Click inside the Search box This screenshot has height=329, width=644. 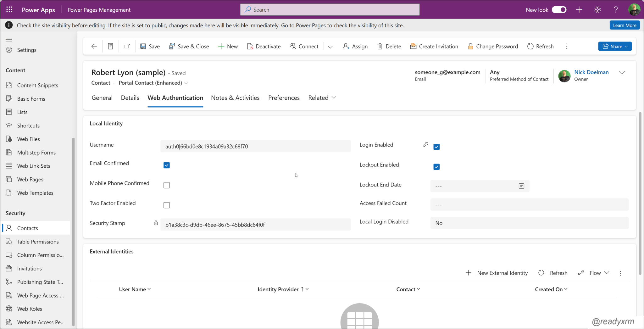coord(329,9)
